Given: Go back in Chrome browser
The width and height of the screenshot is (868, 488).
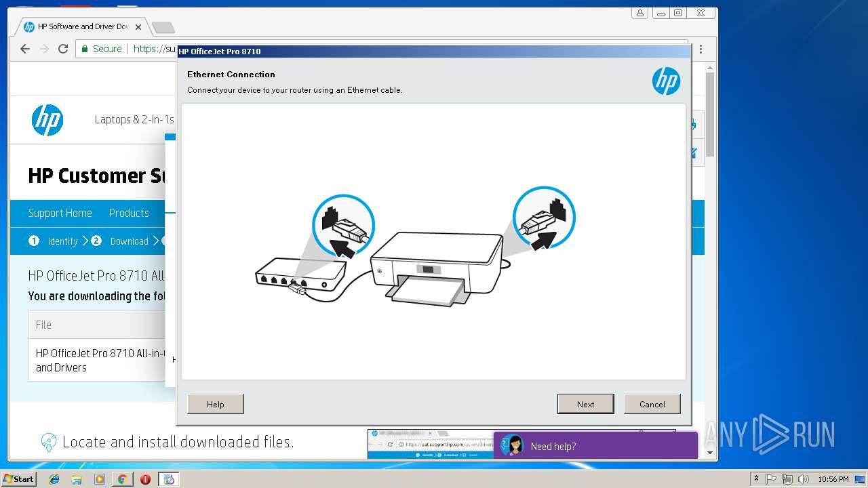Looking at the screenshot, I should point(25,49).
